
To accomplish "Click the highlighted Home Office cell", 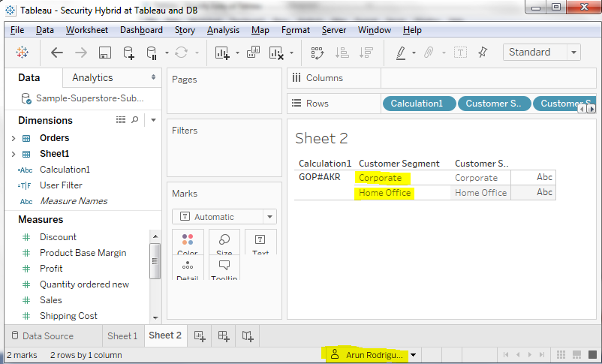I will (x=384, y=193).
